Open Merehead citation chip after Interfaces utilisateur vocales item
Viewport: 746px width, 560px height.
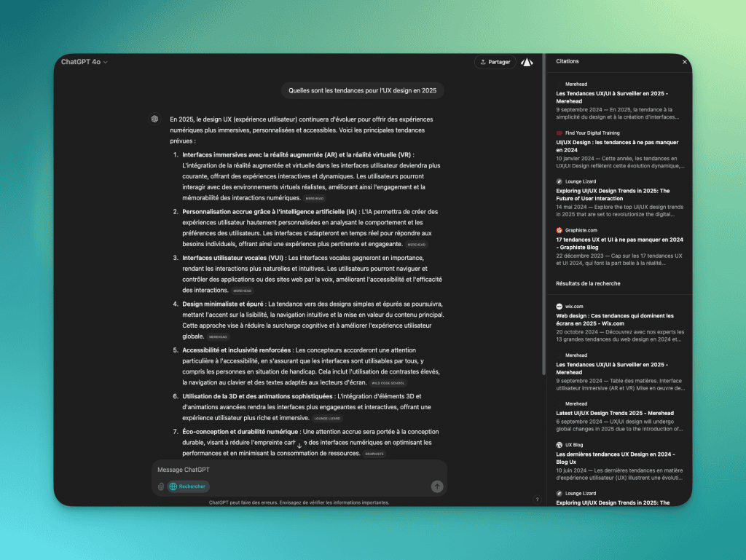coord(242,291)
